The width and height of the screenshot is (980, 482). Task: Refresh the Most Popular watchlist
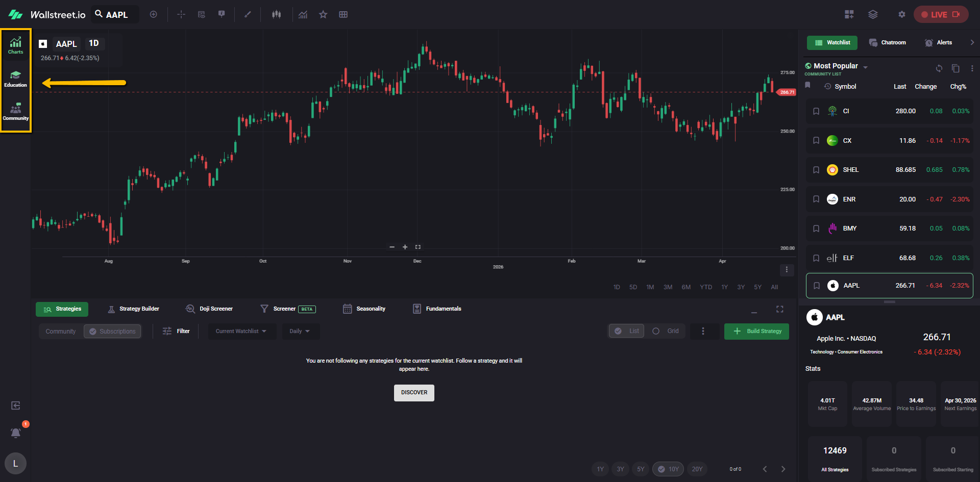939,68
